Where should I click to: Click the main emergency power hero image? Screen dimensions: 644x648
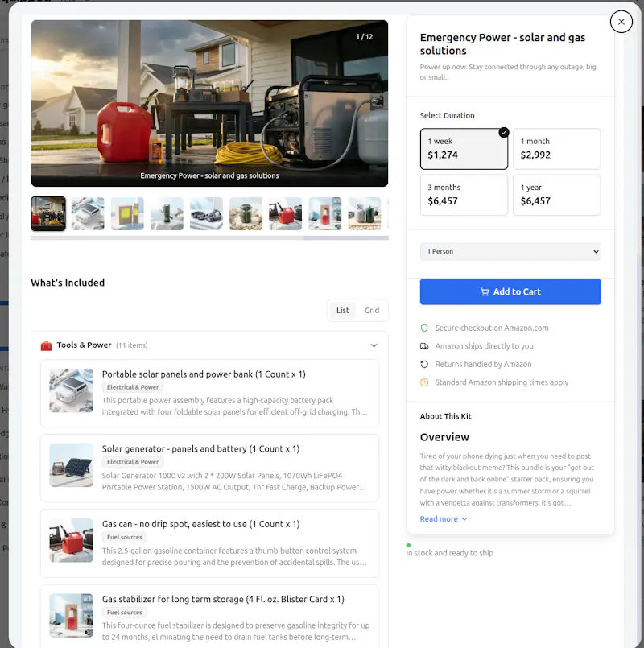click(209, 103)
